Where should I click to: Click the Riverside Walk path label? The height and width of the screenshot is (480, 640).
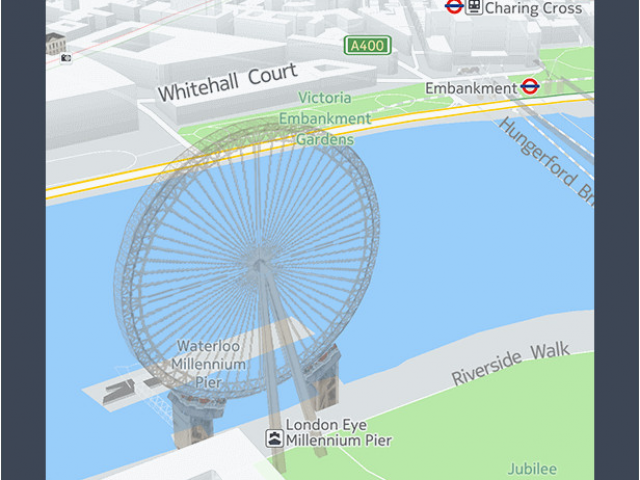(x=511, y=363)
